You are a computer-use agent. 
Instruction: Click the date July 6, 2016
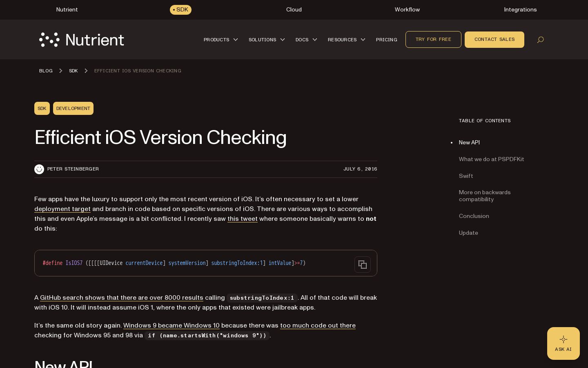click(x=360, y=169)
